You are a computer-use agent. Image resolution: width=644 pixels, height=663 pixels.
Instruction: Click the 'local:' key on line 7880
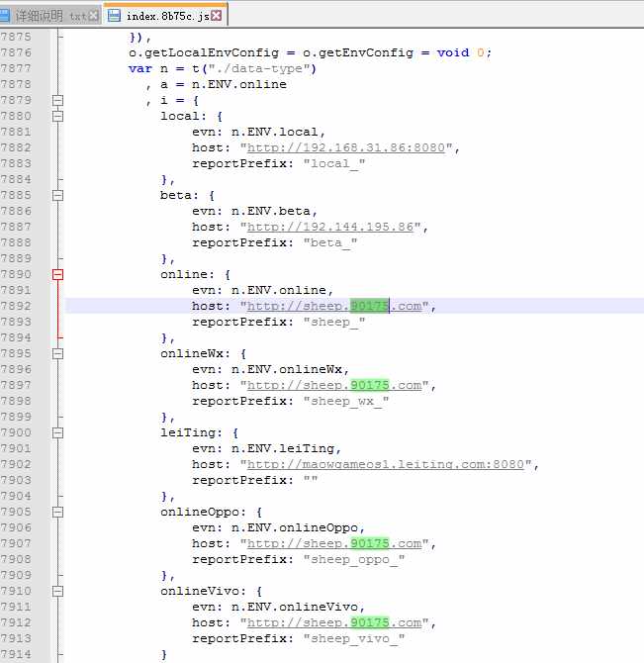coord(183,116)
